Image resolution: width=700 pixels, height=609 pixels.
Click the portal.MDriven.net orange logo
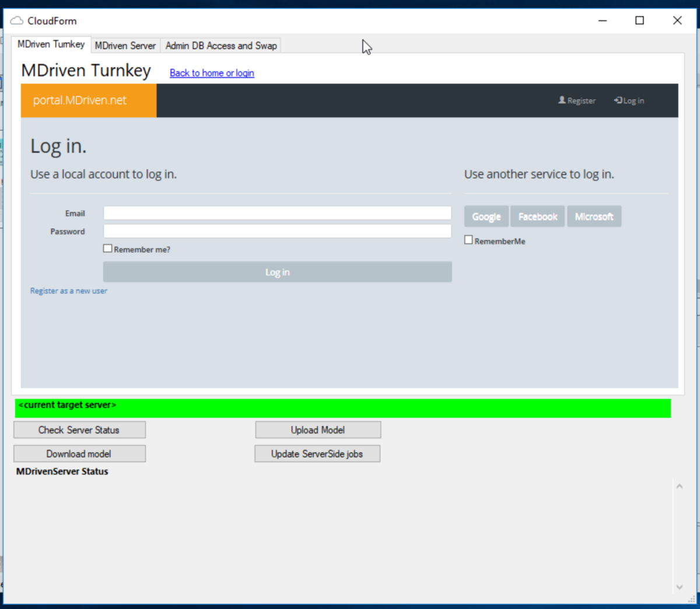[x=89, y=100]
